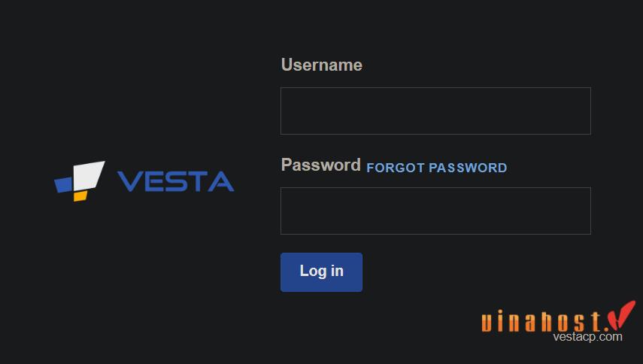Focus the Username input field

pyautogui.click(x=435, y=111)
